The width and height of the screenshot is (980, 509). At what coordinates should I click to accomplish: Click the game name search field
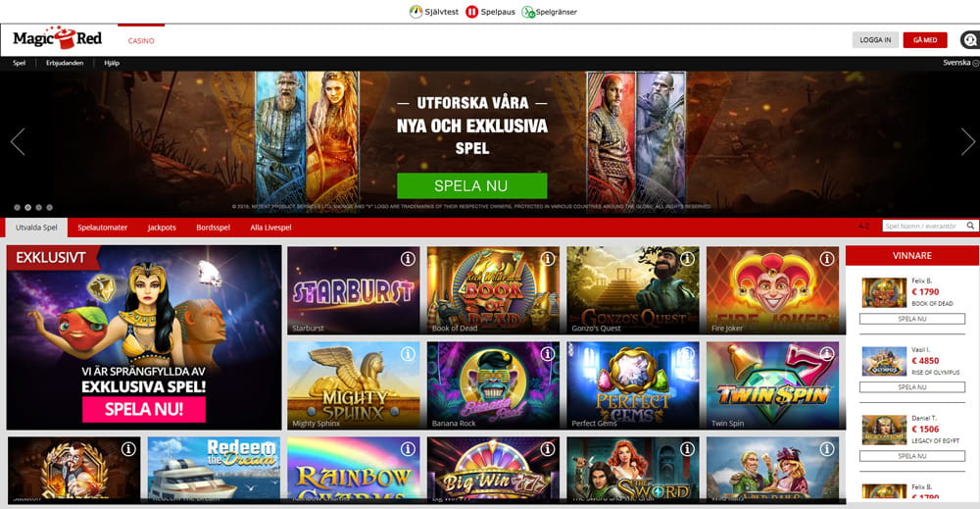click(x=924, y=226)
